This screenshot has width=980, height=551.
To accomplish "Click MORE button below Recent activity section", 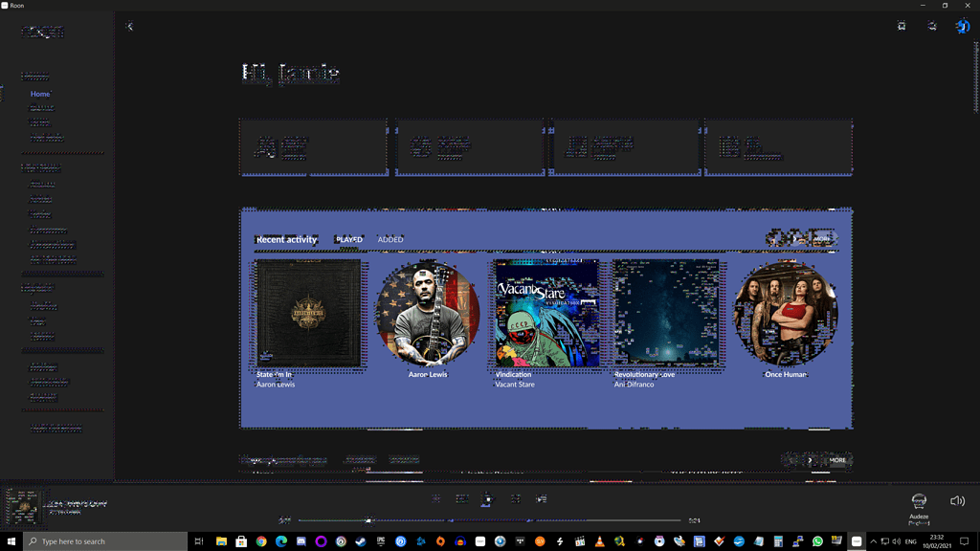I will click(837, 460).
